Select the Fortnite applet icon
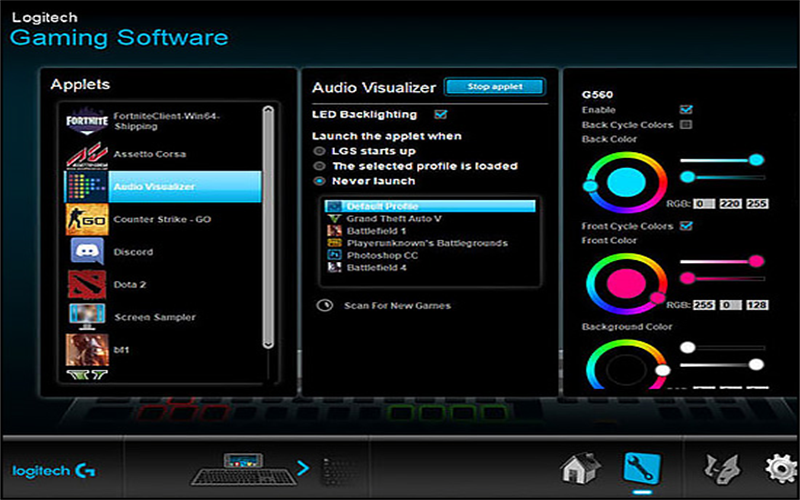 (87, 121)
